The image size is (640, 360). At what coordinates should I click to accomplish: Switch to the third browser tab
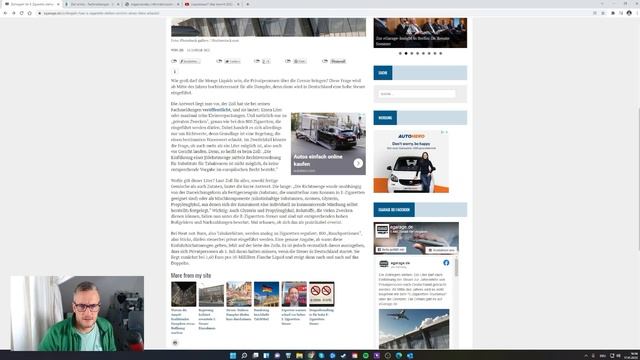(152, 4)
